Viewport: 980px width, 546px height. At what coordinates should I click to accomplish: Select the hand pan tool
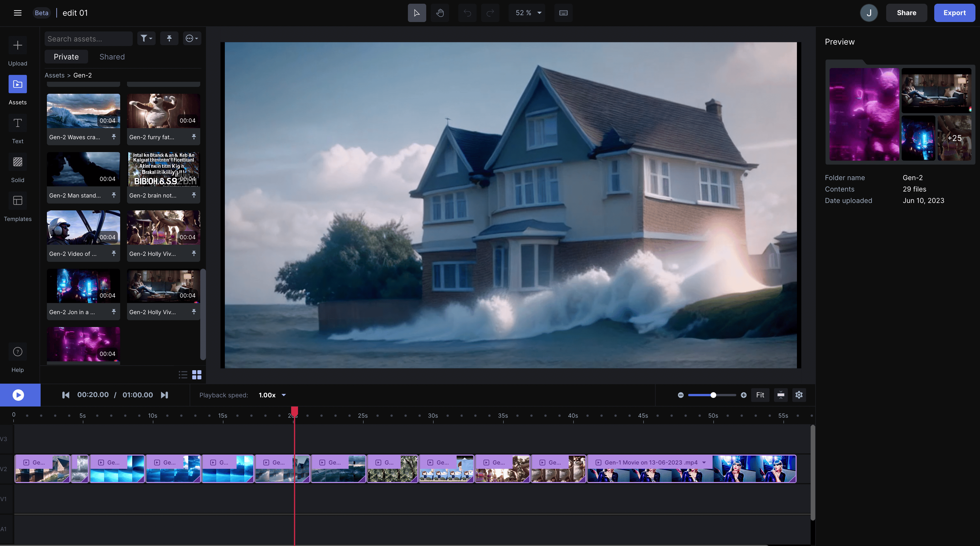coord(440,13)
